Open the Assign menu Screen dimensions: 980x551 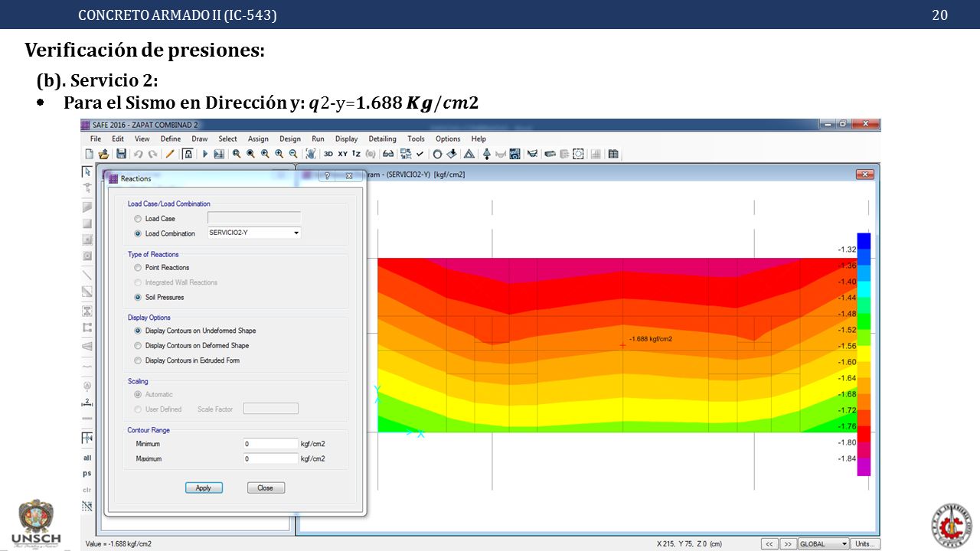(x=258, y=139)
